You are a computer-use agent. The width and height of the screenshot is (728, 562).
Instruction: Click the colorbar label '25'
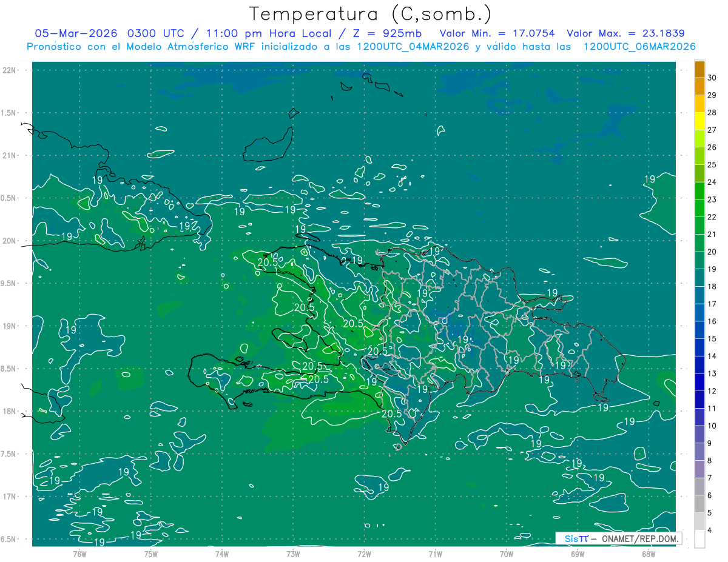(712, 165)
